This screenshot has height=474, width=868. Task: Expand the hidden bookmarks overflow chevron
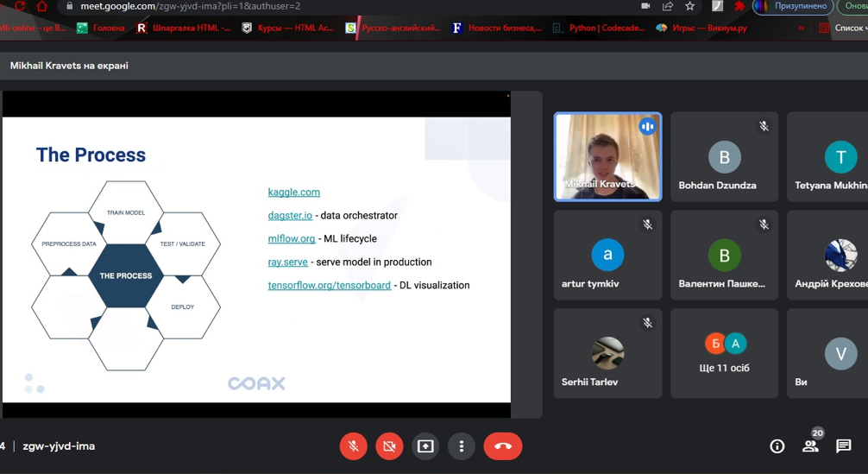[x=801, y=28]
